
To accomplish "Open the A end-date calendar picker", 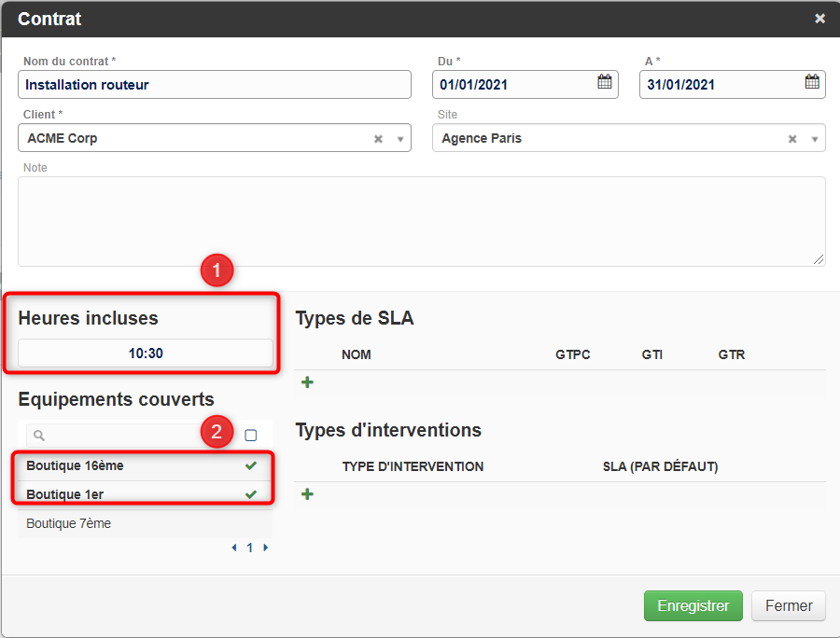I will pos(812,82).
